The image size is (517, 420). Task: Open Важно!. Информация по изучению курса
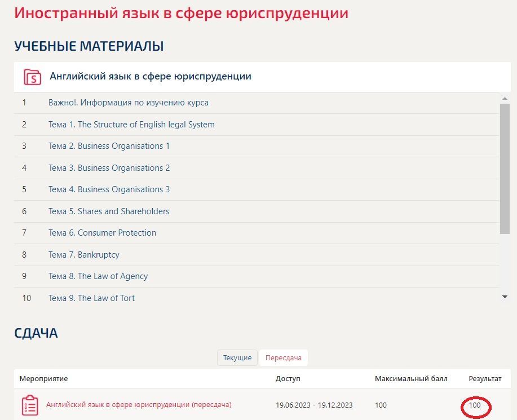(128, 103)
